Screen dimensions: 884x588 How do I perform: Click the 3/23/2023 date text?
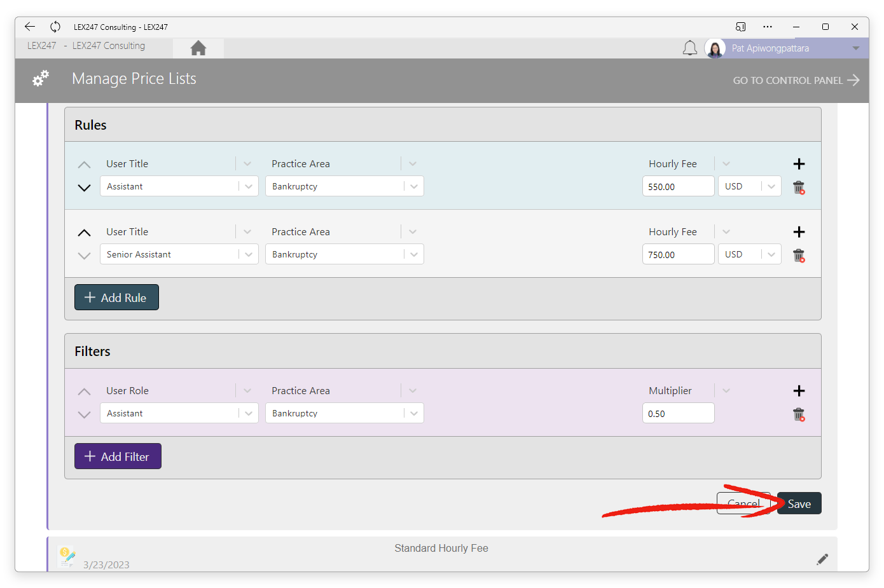coord(106,564)
